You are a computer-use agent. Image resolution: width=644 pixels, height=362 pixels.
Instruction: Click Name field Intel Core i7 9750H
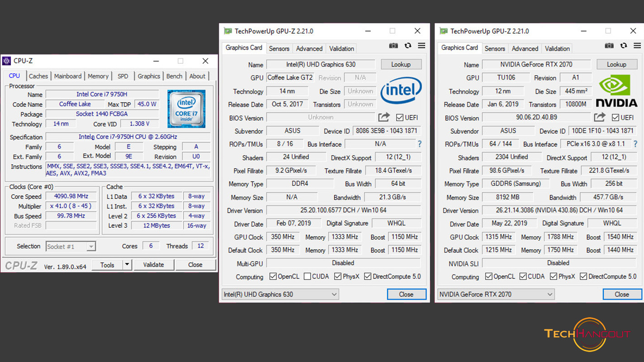click(102, 94)
